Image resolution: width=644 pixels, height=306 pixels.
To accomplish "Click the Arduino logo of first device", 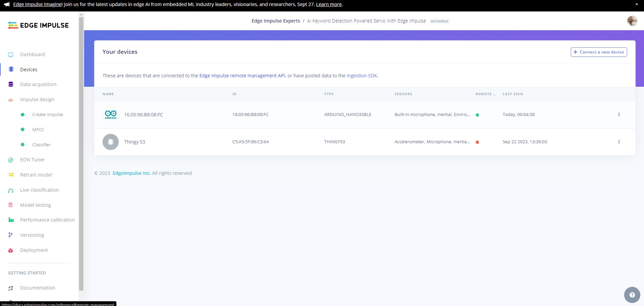I will click(x=111, y=115).
